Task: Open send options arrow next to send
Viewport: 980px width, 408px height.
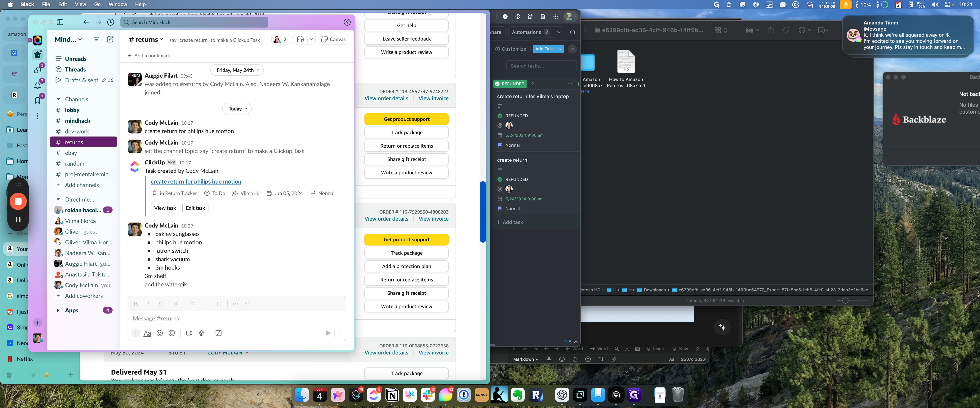Action: 339,333
